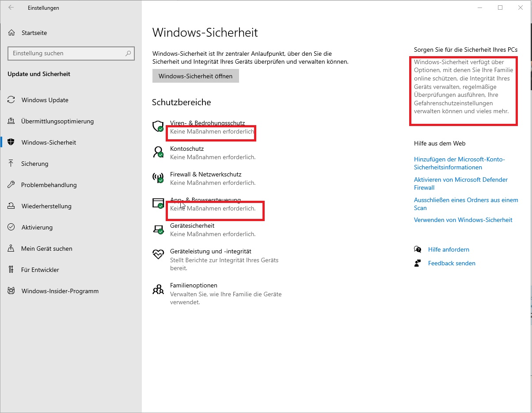The image size is (532, 413).
Task: Click the Feedback senden person icon
Action: [418, 263]
